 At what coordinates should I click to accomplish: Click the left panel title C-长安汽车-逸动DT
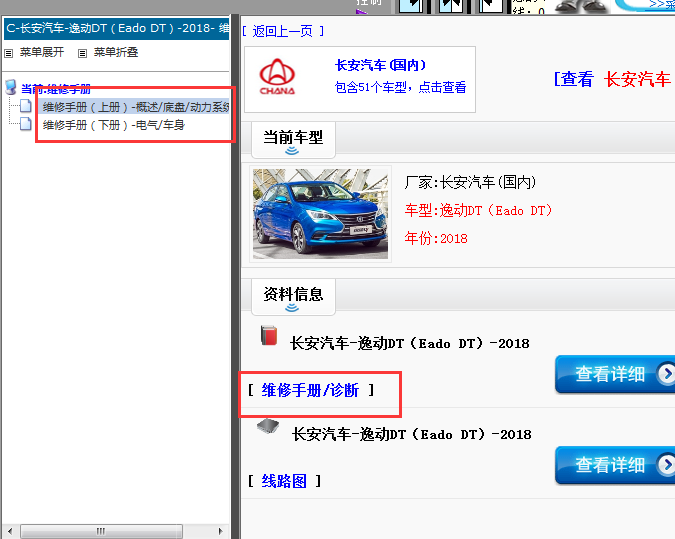[x=117, y=28]
